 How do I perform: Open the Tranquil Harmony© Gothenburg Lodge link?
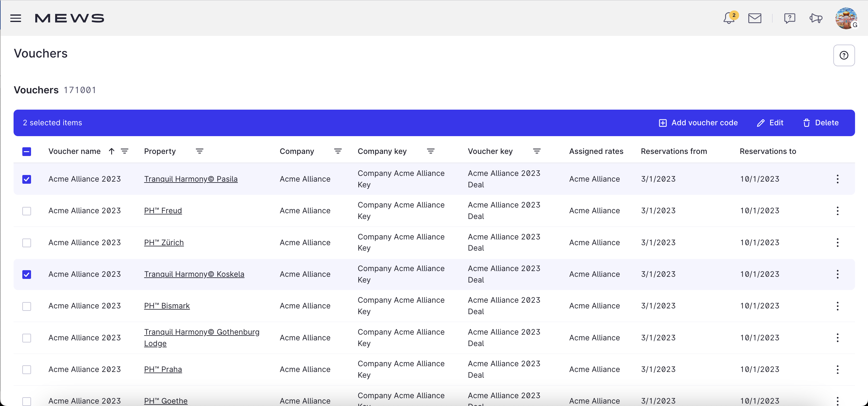point(202,338)
